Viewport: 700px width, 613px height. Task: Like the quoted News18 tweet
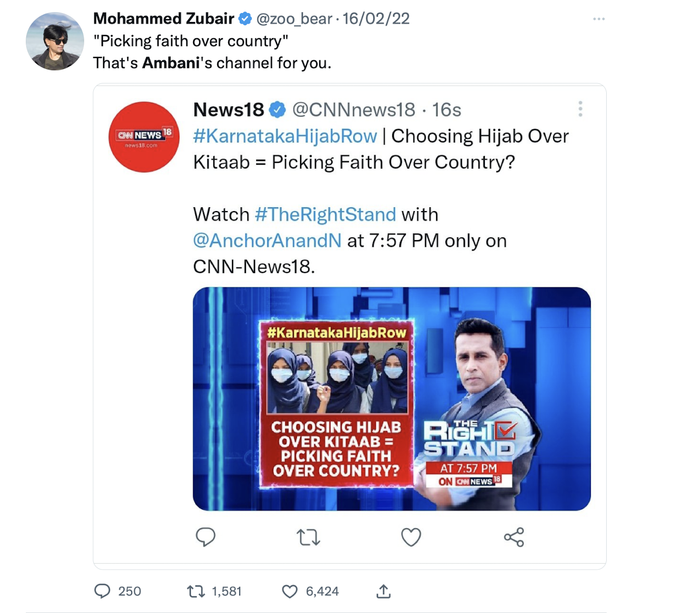click(411, 537)
